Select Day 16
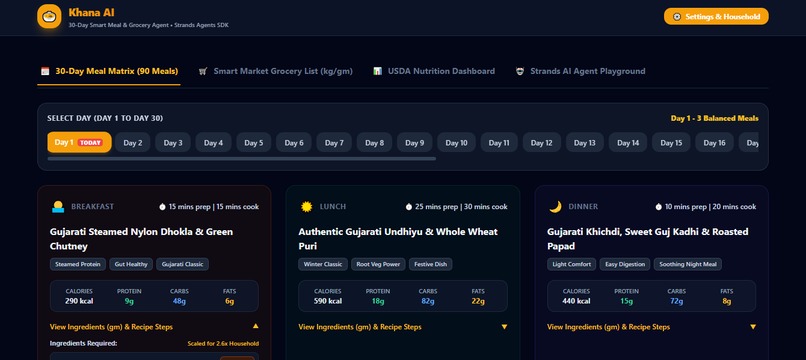This screenshot has height=360, width=806. click(x=715, y=142)
